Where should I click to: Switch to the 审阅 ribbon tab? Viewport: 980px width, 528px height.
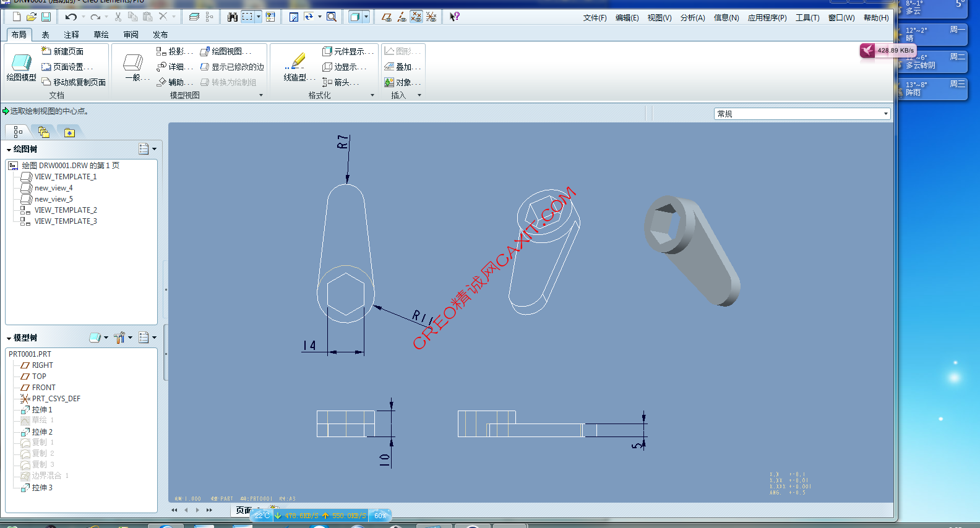point(131,35)
